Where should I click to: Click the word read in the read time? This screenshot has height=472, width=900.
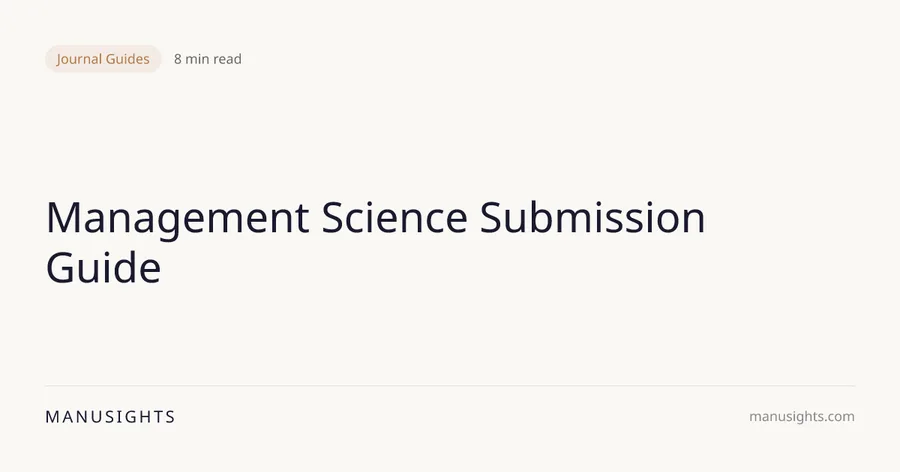227,59
